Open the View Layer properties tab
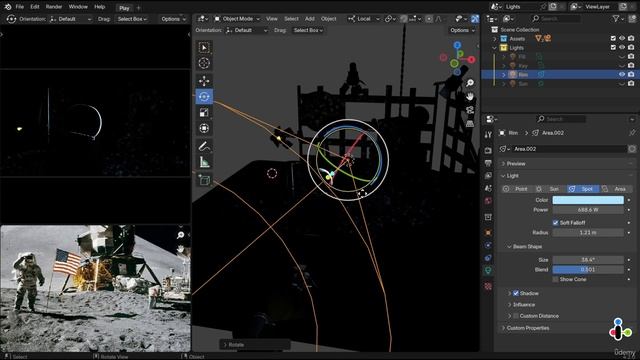The width and height of the screenshot is (640, 360). coord(488,176)
